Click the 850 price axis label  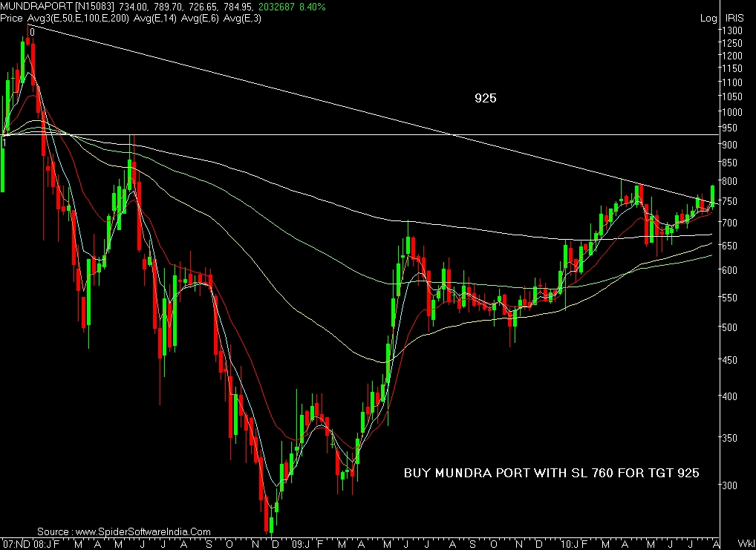pos(730,163)
